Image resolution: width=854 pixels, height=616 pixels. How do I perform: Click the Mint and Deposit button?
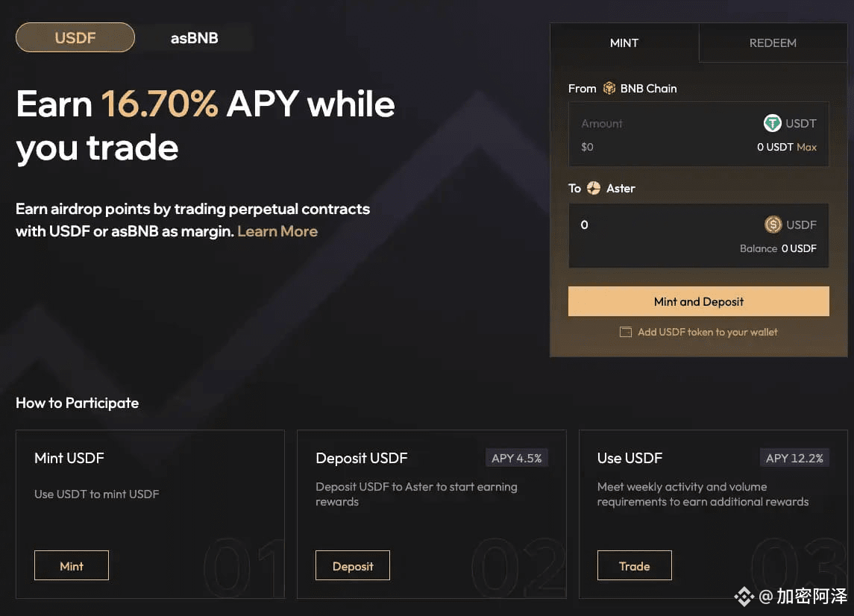(698, 301)
